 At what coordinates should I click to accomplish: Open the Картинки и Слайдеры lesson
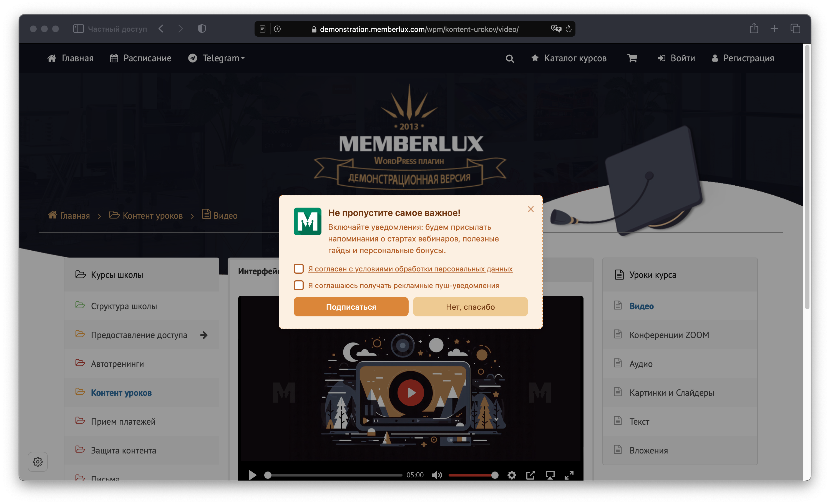[680, 392]
